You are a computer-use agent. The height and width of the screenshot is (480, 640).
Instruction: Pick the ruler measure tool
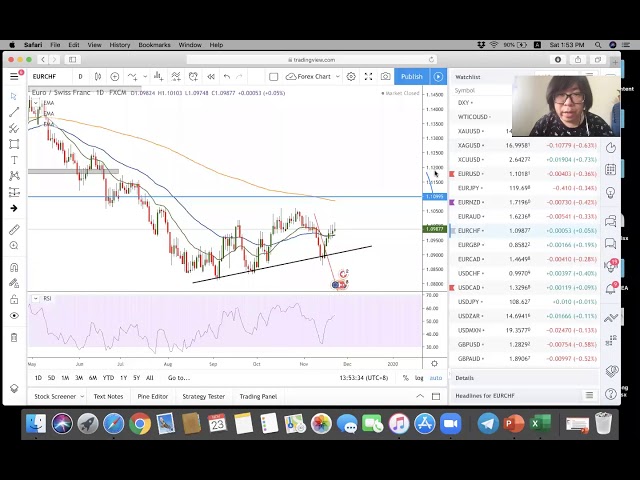tap(14, 230)
